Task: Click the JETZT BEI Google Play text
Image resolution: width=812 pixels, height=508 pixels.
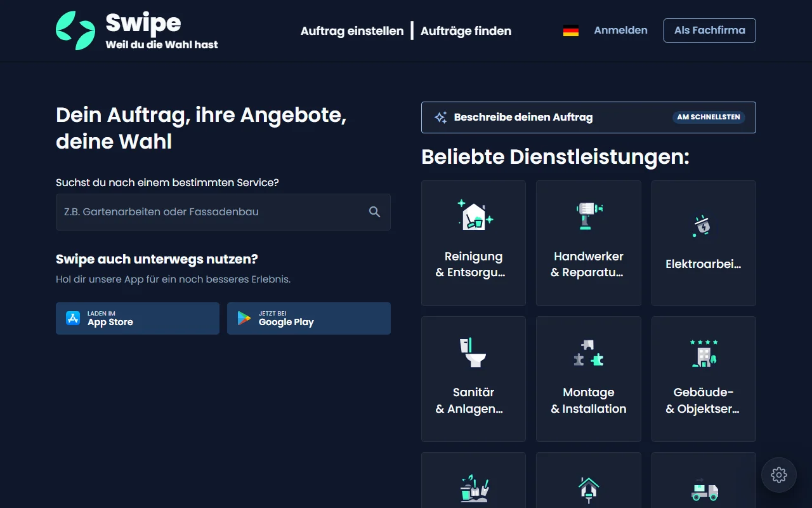Action: pos(286,319)
